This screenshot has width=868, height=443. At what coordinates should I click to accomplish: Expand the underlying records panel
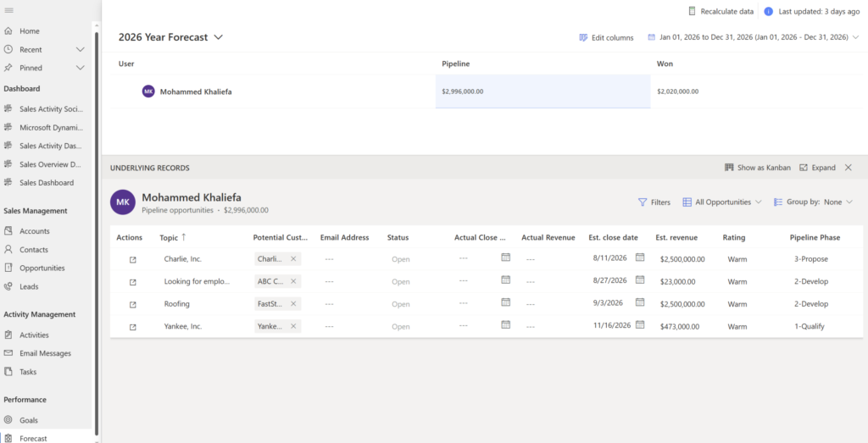pyautogui.click(x=817, y=167)
